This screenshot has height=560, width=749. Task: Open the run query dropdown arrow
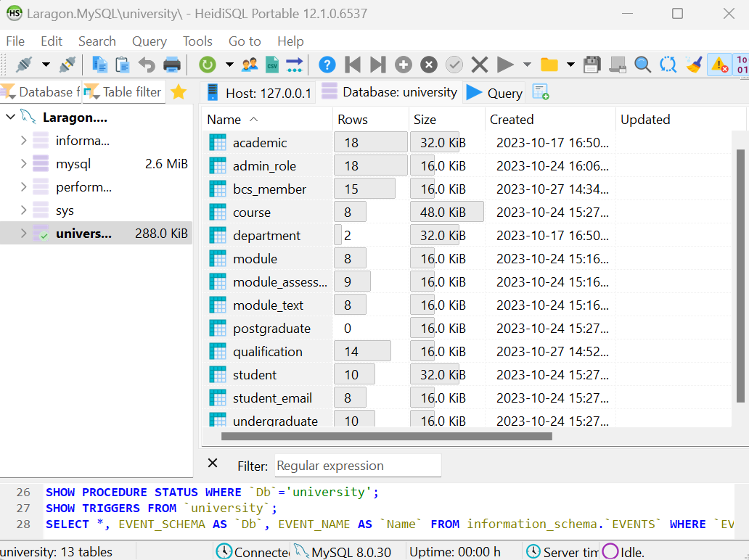click(x=527, y=64)
